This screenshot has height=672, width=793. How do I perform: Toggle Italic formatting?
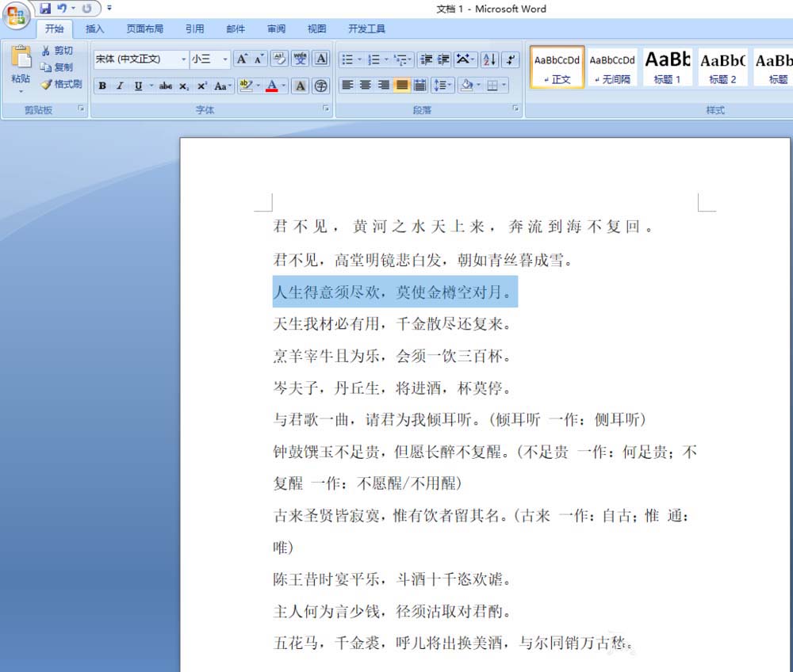120,86
